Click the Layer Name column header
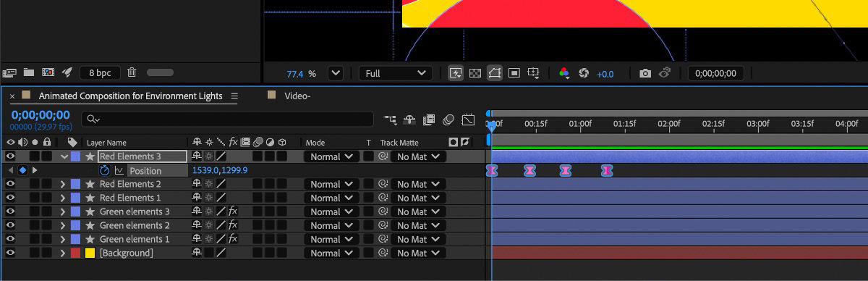 106,143
